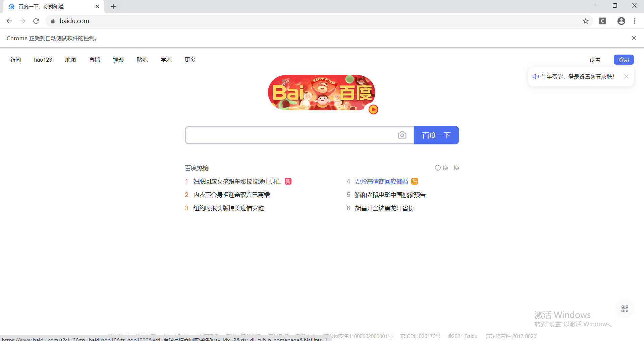Open 贾玲高情商回应催婚 headline

coord(381,181)
